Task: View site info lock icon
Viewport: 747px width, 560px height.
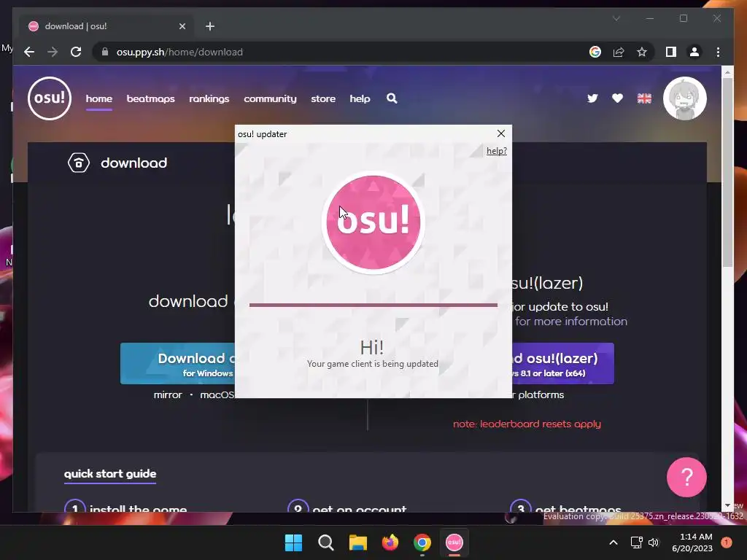Action: click(x=105, y=52)
